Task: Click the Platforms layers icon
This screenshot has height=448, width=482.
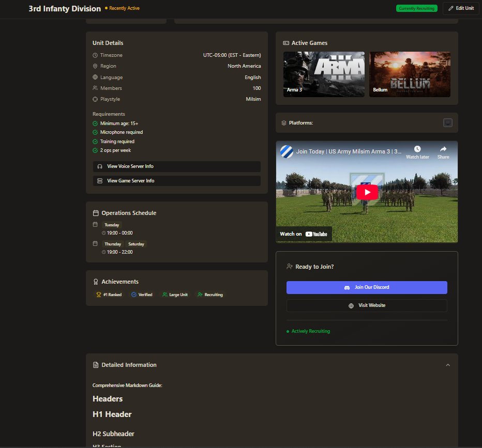Action: (284, 123)
